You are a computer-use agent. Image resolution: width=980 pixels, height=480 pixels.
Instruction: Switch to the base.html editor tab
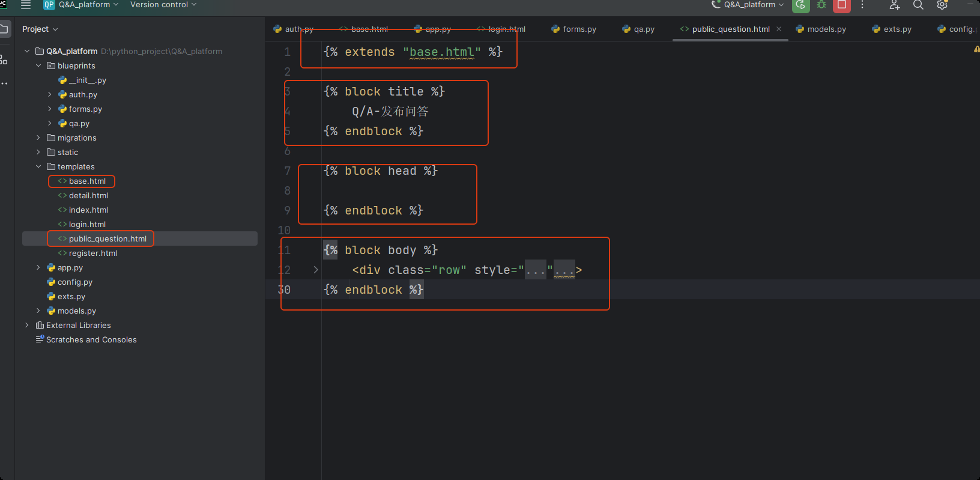click(x=364, y=29)
